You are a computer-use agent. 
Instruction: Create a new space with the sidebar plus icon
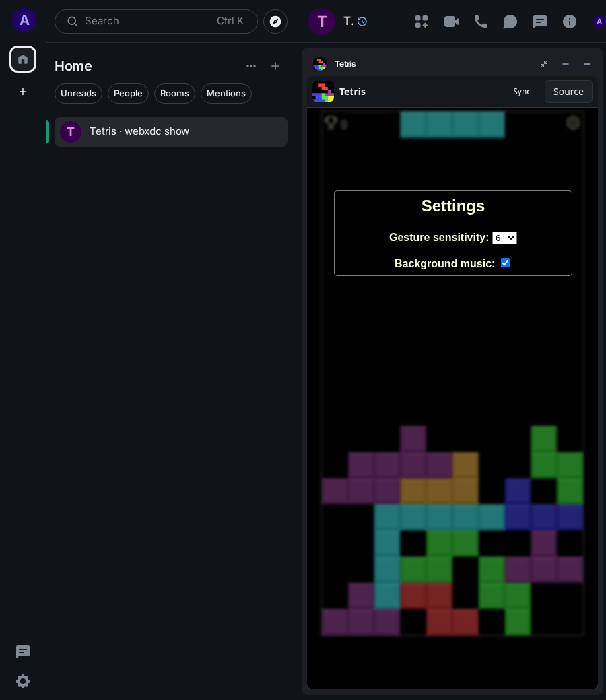23,92
